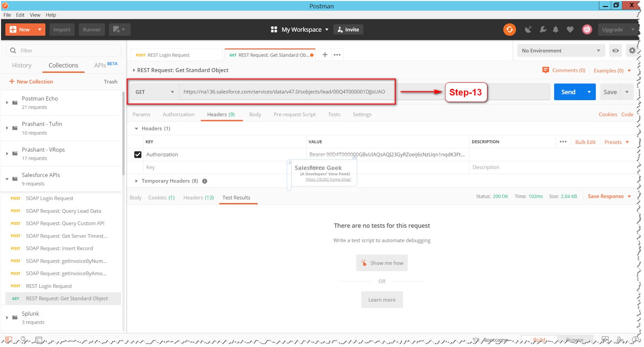
Task: Click the new header Key field
Action: pos(225,167)
